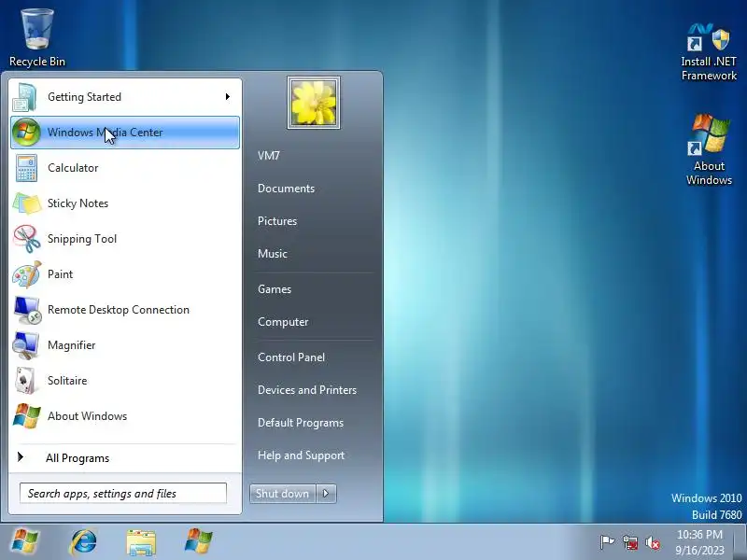
Task: Open Sticky Notes via its icon
Action: point(27,203)
